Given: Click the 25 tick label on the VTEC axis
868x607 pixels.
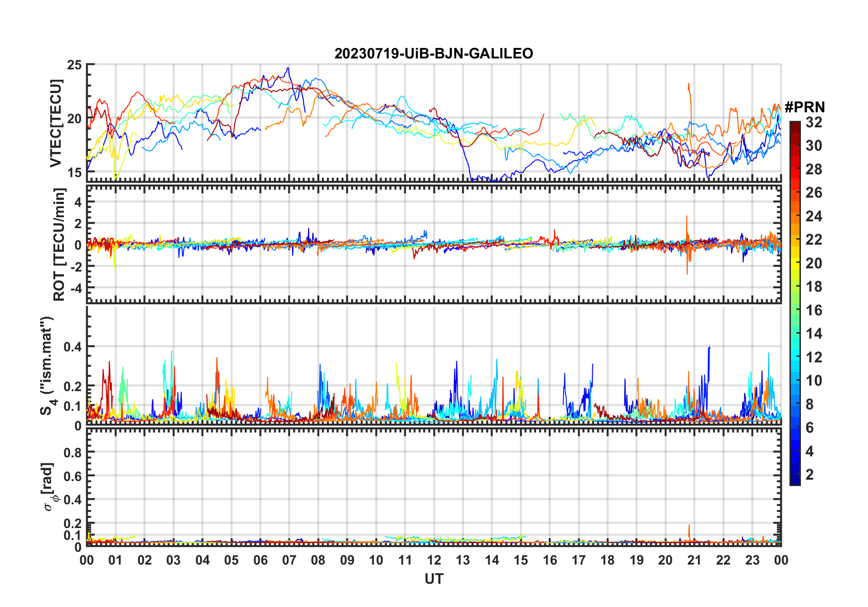Looking at the screenshot, I should 74,65.
